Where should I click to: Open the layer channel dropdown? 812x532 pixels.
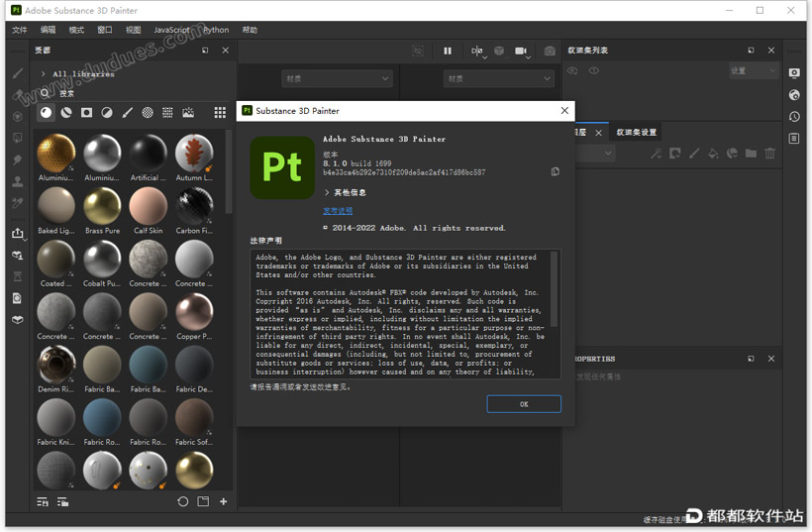pos(595,154)
